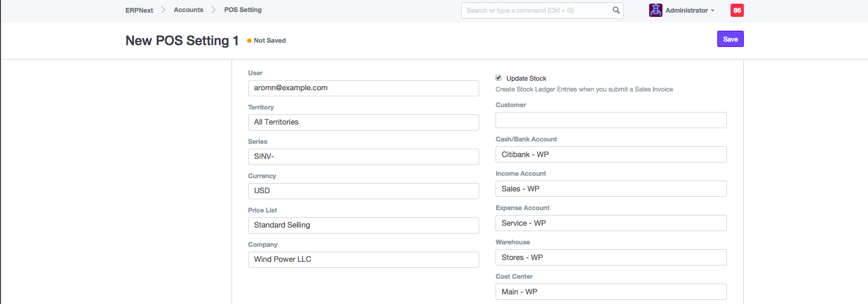Click the Price List field
The width and height of the screenshot is (868, 304).
[363, 225]
